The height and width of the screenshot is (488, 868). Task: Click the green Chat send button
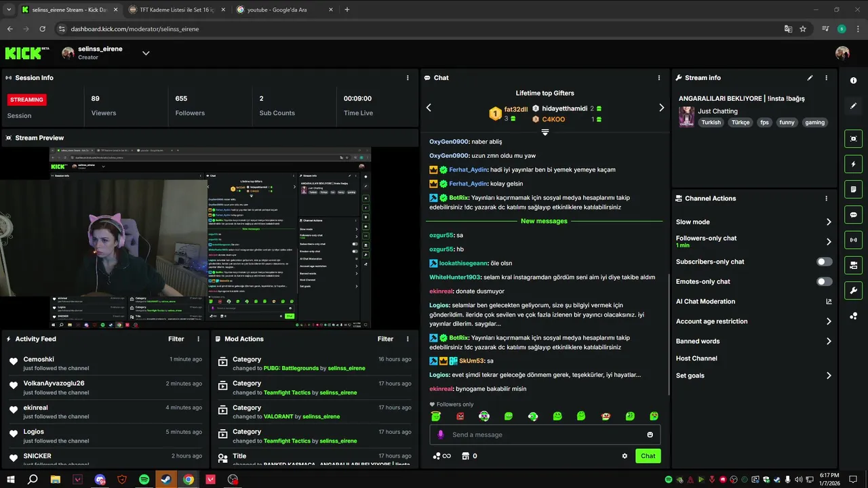648,456
